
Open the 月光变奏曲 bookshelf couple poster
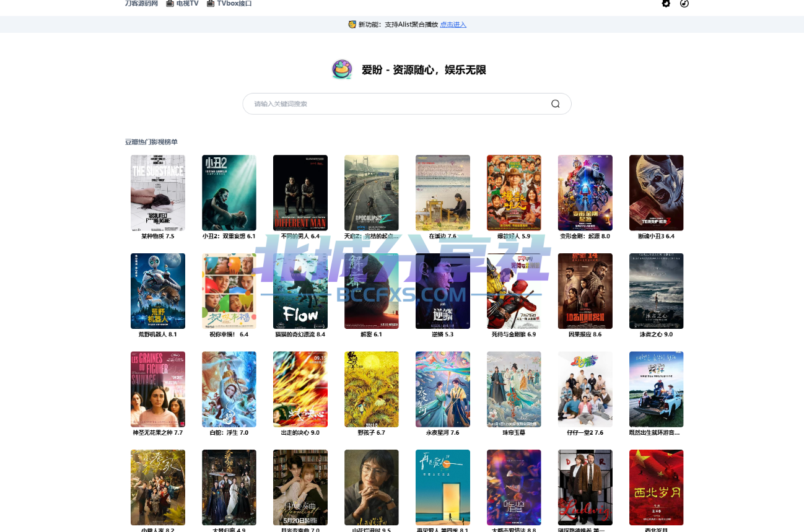(x=300, y=487)
